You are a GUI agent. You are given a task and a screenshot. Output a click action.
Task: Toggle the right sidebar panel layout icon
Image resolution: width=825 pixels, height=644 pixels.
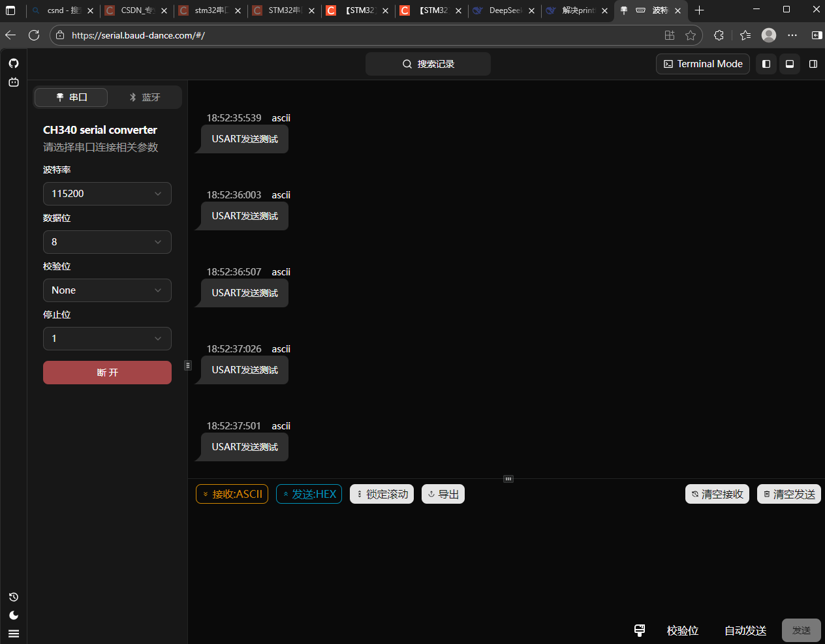pos(813,64)
